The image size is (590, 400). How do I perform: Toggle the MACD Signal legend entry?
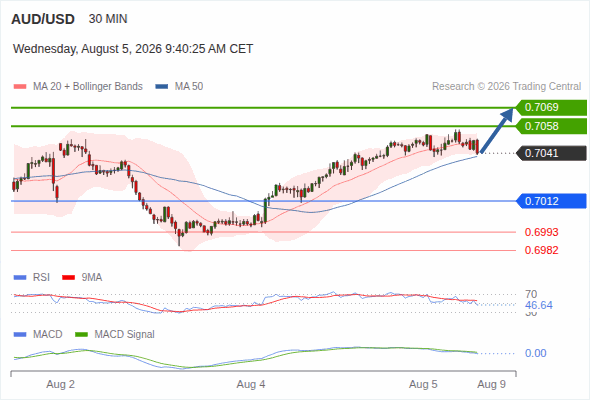click(x=115, y=334)
